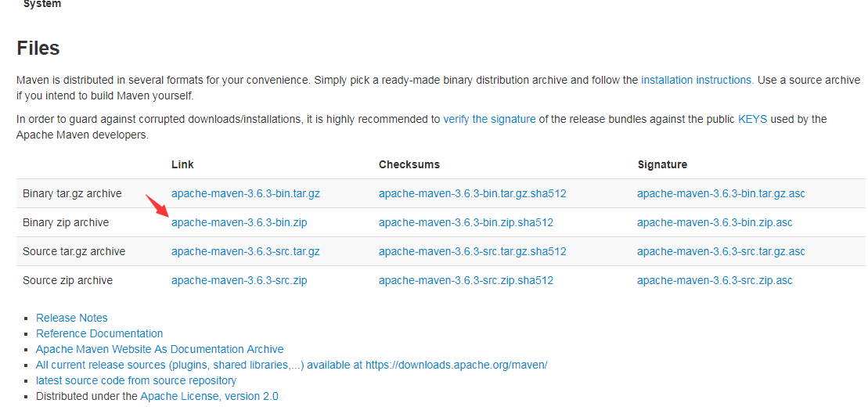
Task: Get the bin.zip.asc signature file
Action: [x=715, y=222]
